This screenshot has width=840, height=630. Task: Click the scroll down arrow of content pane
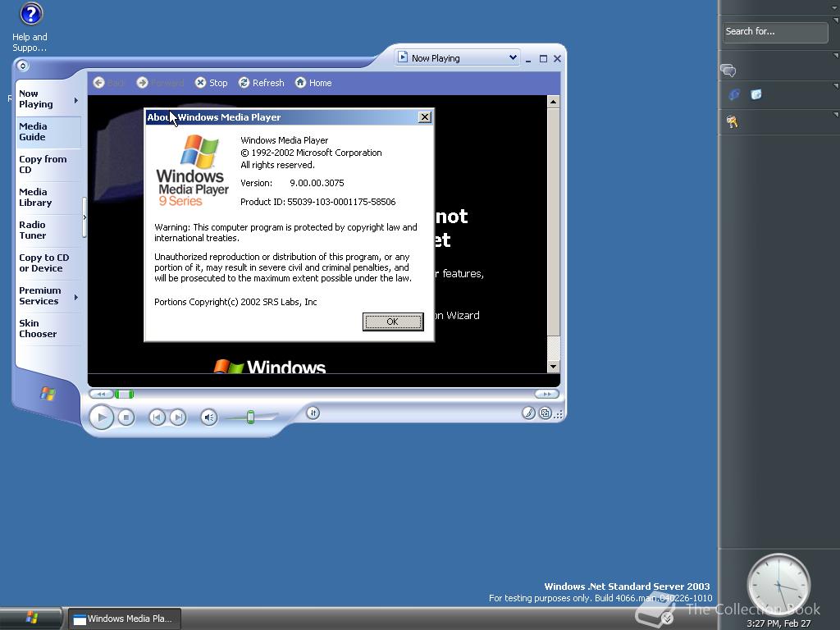(554, 367)
